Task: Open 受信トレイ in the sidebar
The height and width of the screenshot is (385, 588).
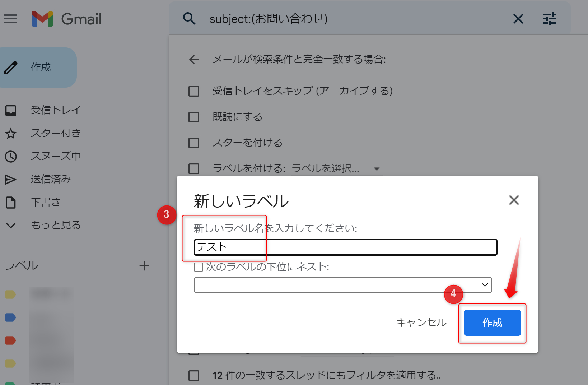Action: pyautogui.click(x=56, y=110)
